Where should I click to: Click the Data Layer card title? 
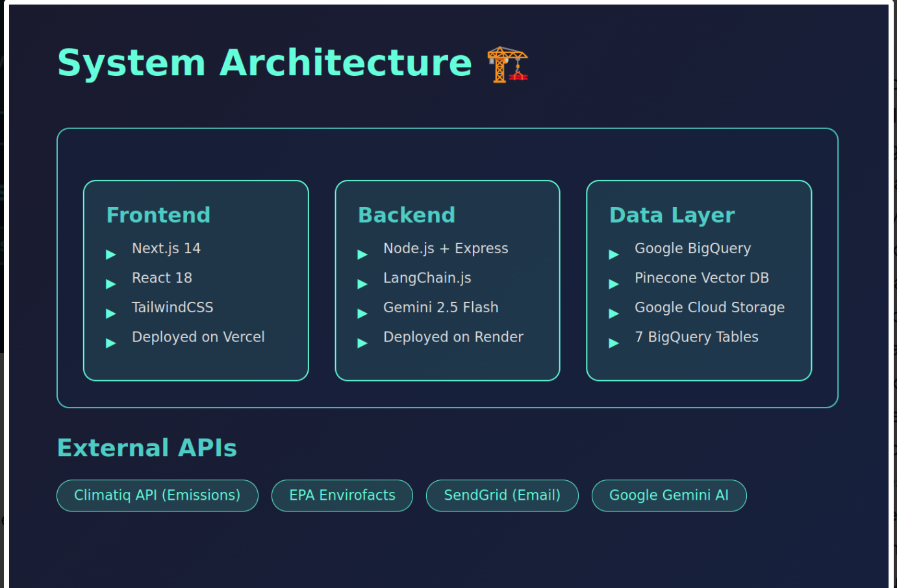click(672, 215)
